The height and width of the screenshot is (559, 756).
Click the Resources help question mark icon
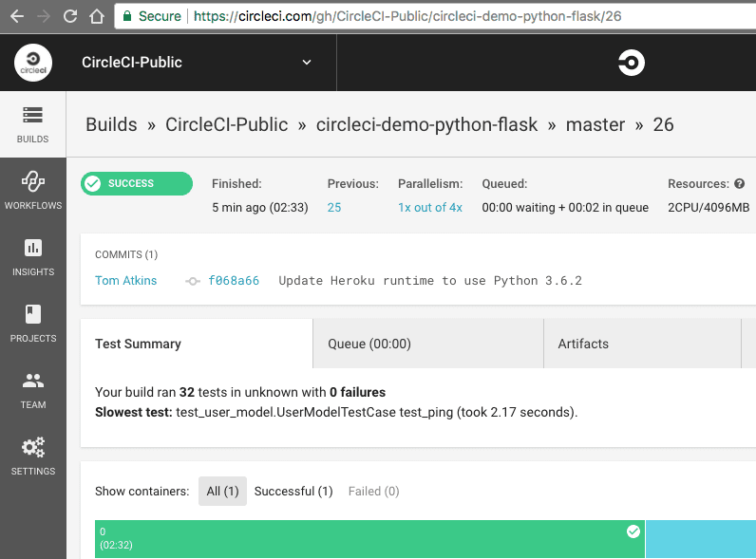pyautogui.click(x=740, y=183)
